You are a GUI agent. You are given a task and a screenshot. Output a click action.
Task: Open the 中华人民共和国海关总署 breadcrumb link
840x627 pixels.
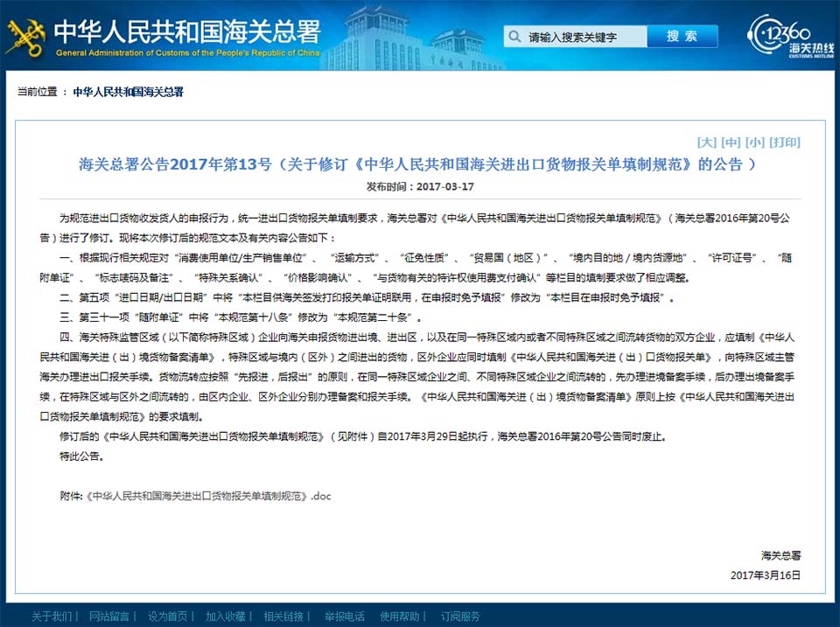(128, 92)
